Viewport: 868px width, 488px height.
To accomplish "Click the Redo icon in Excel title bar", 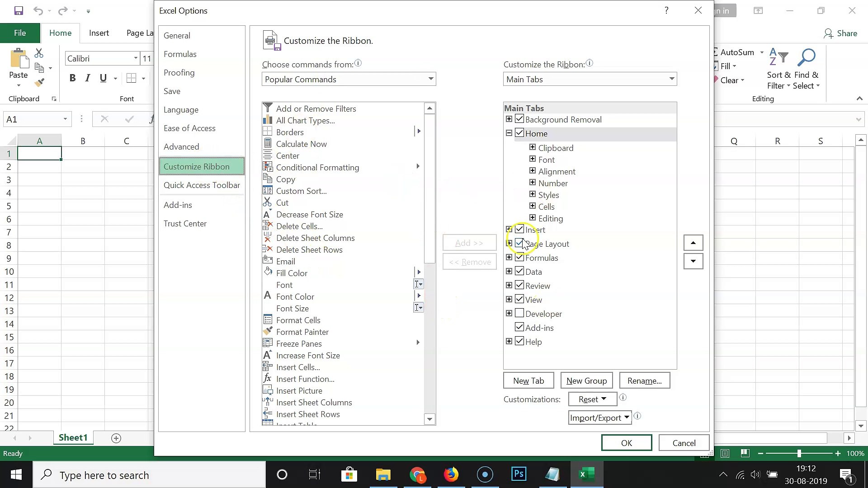I will click(63, 11).
